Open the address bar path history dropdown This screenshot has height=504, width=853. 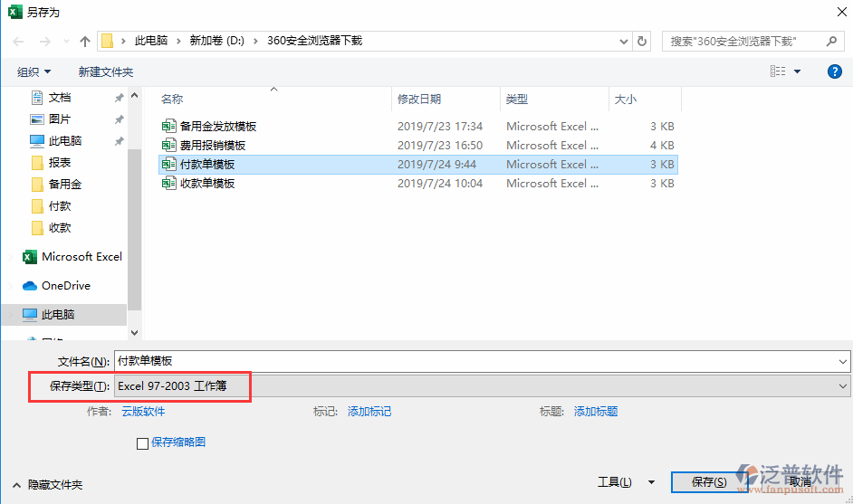(x=623, y=42)
